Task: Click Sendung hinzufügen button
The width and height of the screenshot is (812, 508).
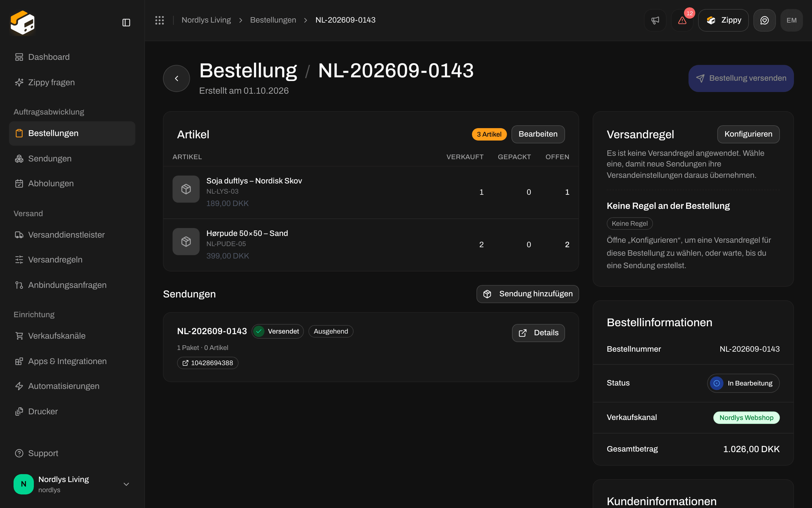Action: click(x=528, y=294)
